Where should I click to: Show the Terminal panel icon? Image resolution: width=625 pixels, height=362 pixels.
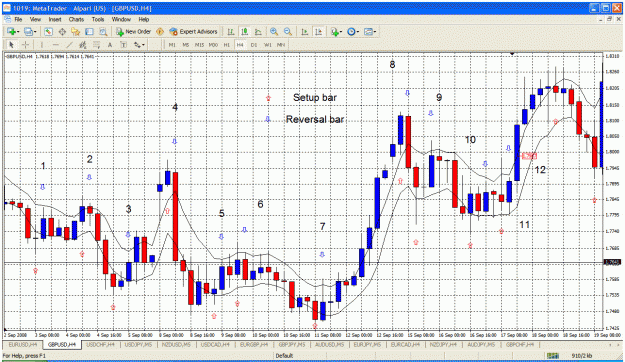pyautogui.click(x=89, y=32)
